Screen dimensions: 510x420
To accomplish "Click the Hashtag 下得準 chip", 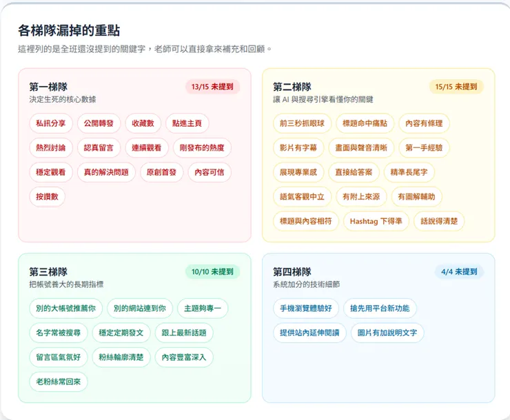I will pyautogui.click(x=376, y=221).
